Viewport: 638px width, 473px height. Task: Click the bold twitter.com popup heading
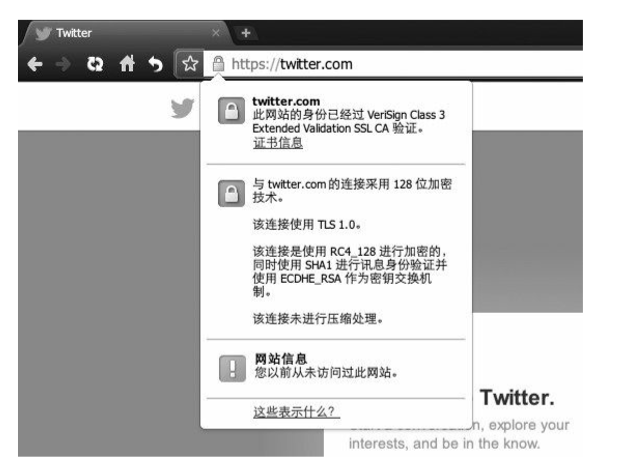[x=286, y=101]
